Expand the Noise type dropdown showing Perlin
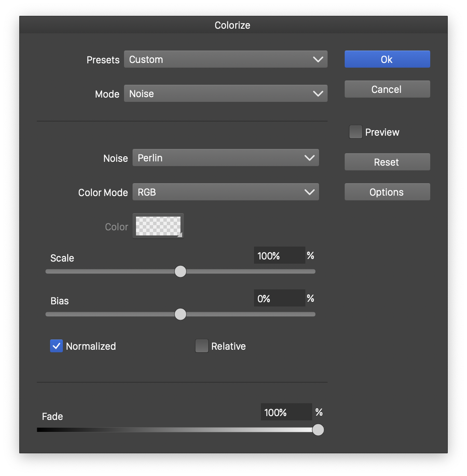The width and height of the screenshot is (467, 476). (x=225, y=158)
